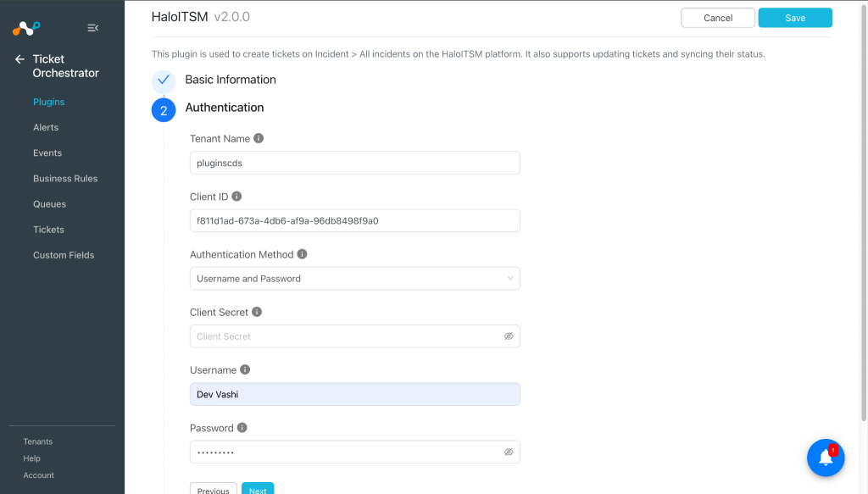Click the Username info icon
The height and width of the screenshot is (494, 868).
(x=245, y=369)
